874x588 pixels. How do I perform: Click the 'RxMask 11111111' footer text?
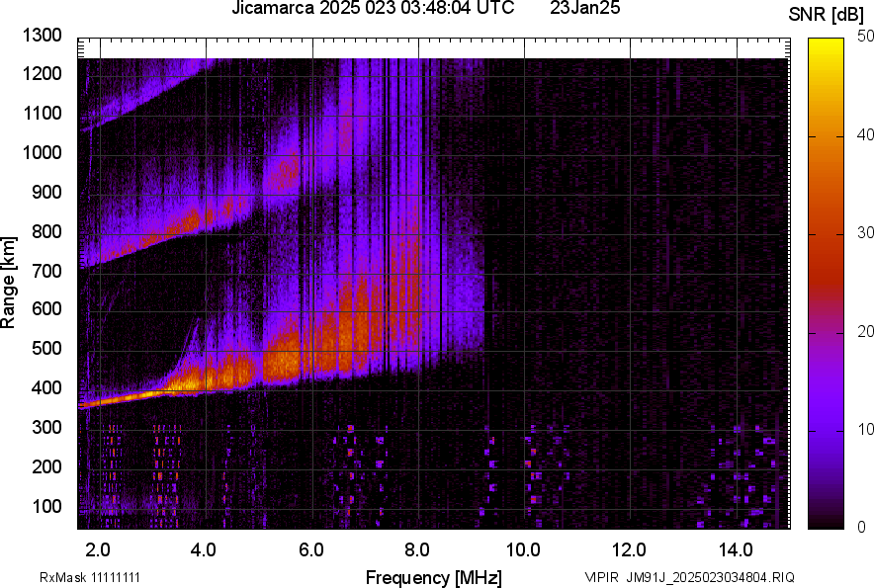click(x=90, y=577)
